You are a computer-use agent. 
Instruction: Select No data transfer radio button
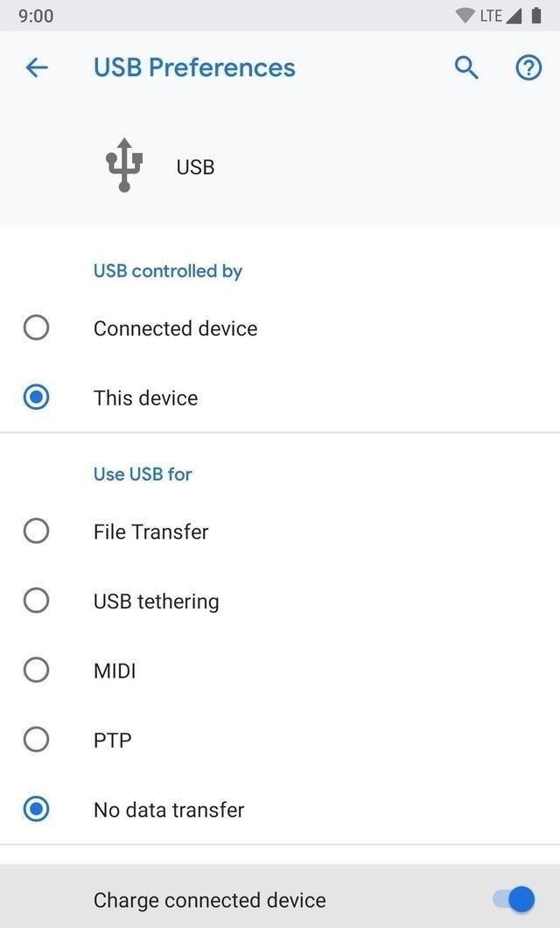tap(36, 810)
